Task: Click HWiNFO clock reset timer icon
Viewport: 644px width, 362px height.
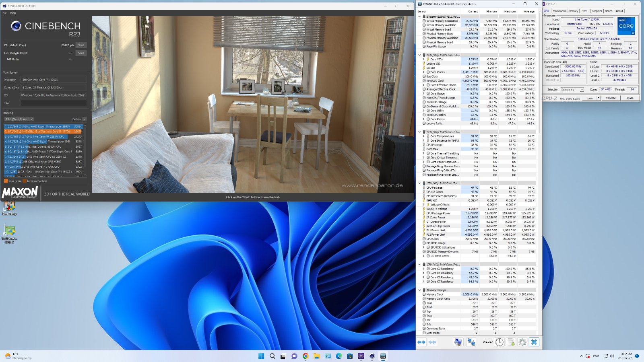Action: tap(499, 342)
